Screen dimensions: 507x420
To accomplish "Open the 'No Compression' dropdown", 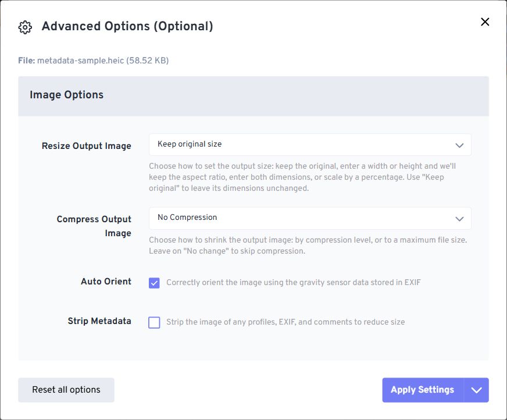I will (310, 218).
